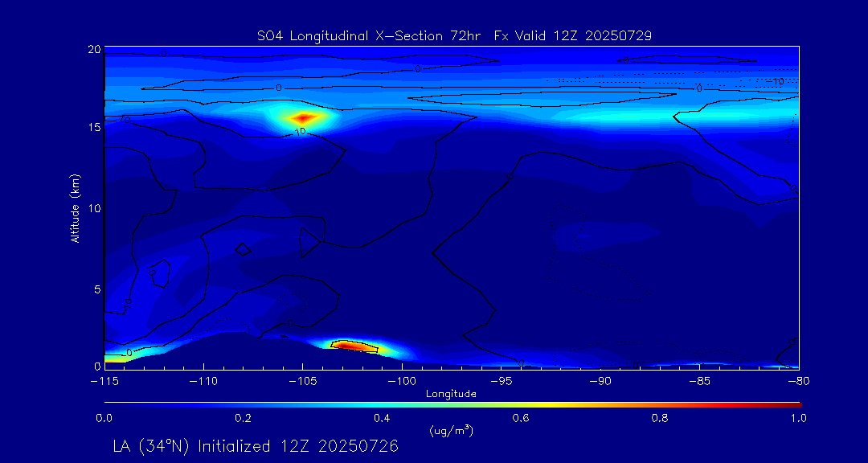
Task: Click the 'Longitude' x-axis label
Action: coord(451,394)
